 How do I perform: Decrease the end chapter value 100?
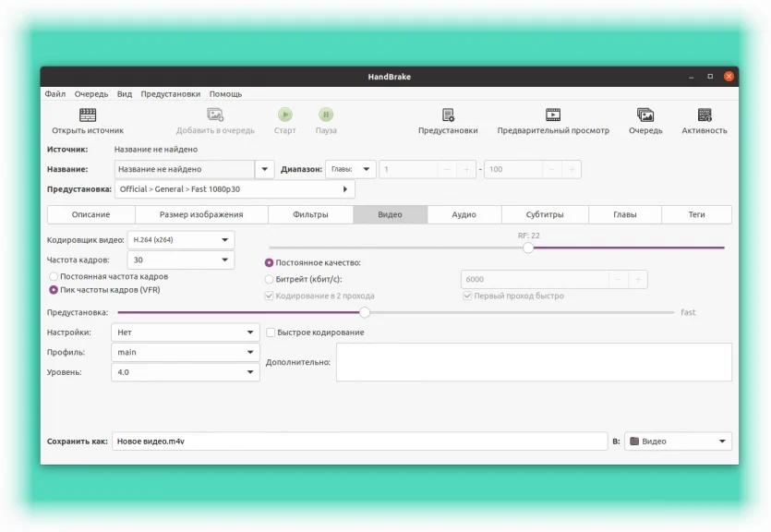click(551, 169)
